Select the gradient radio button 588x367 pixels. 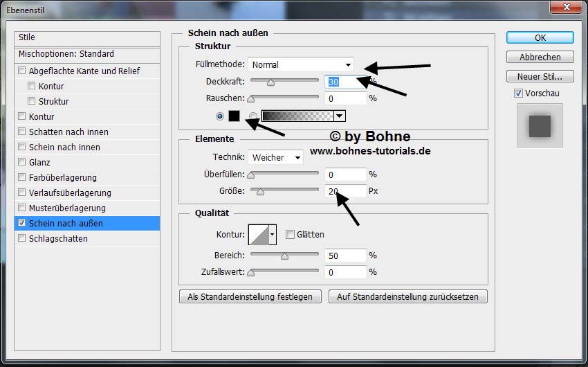point(253,116)
